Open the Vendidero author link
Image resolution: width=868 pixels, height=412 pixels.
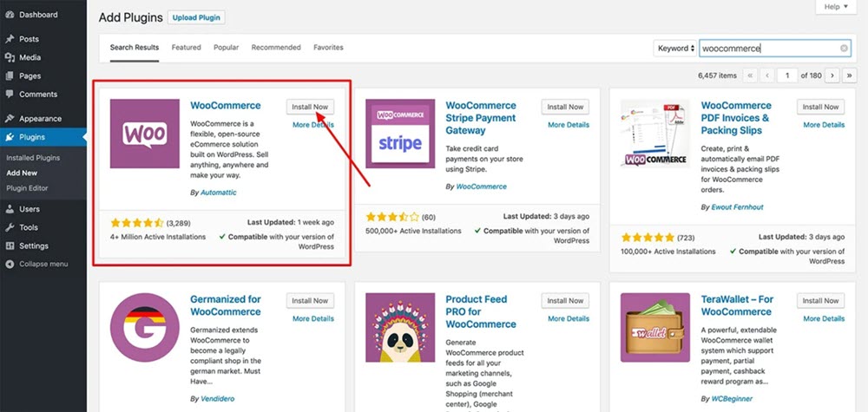tap(218, 398)
